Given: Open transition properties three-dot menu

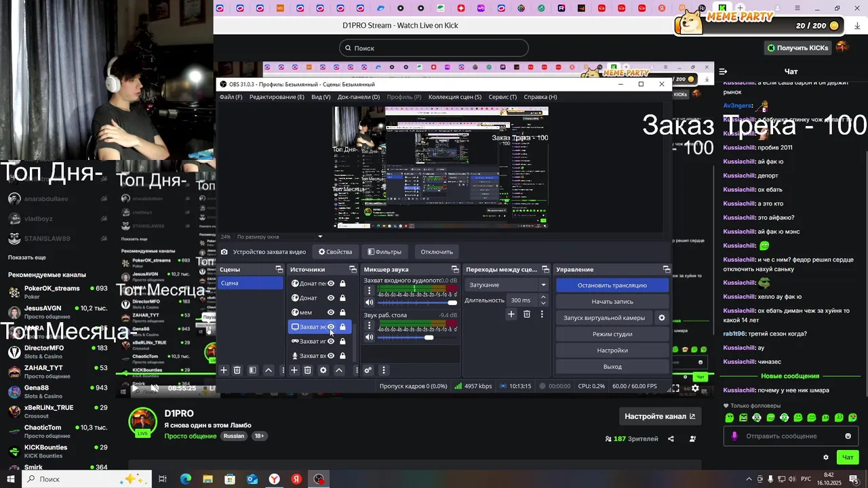Looking at the screenshot, I should (541, 314).
